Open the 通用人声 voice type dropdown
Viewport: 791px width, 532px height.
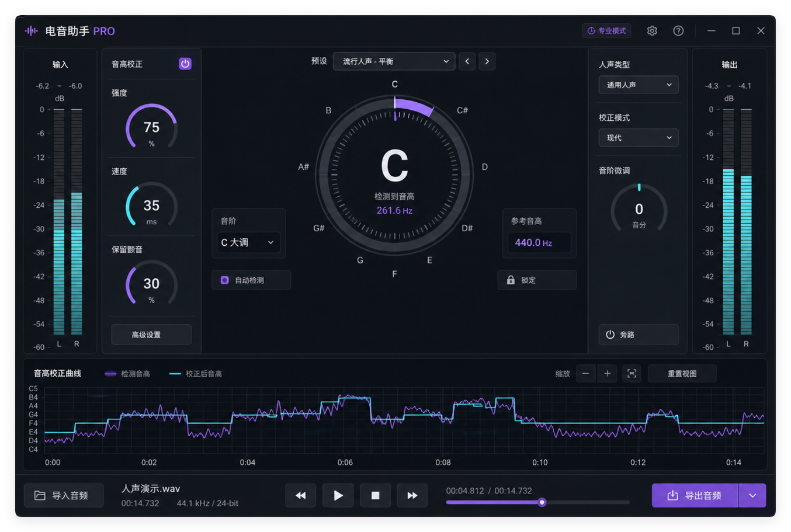(639, 85)
